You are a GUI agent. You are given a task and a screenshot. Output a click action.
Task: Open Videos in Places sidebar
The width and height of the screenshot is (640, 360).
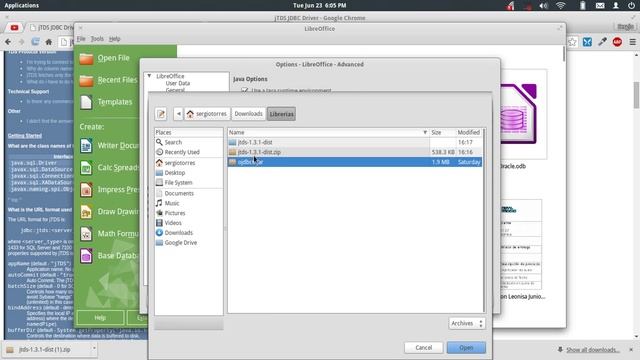click(x=189, y=223)
